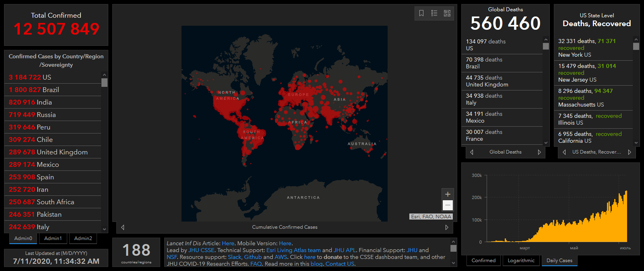Open the JHU CSSE link
Viewport: 644px width, 271px height.
(201, 250)
